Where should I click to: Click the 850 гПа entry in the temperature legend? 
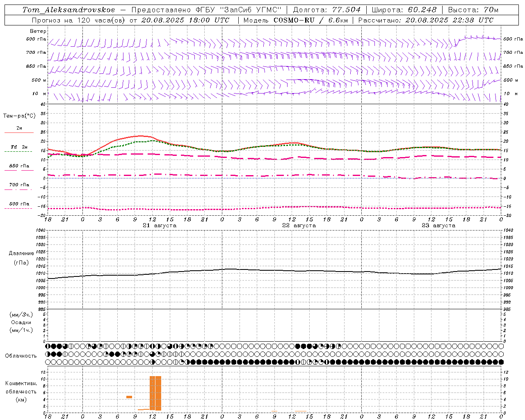pyautogui.click(x=19, y=166)
